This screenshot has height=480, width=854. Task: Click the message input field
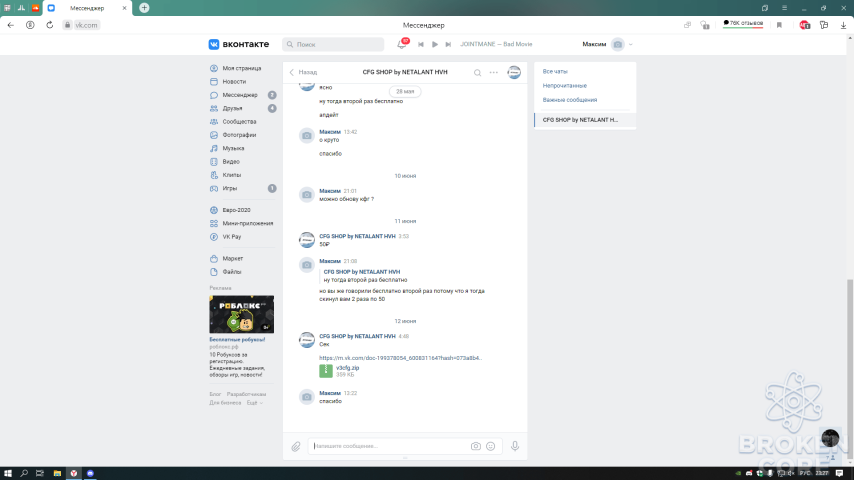pyautogui.click(x=389, y=446)
